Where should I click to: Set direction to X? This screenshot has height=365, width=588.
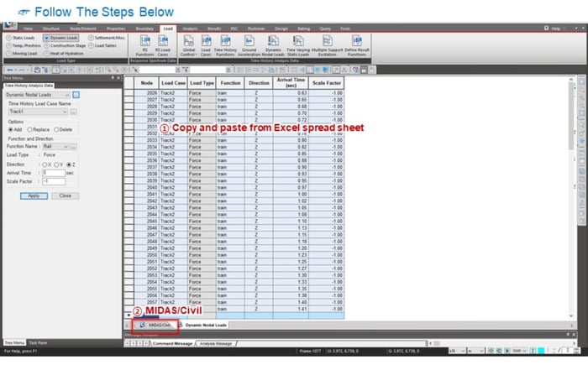click(x=46, y=165)
